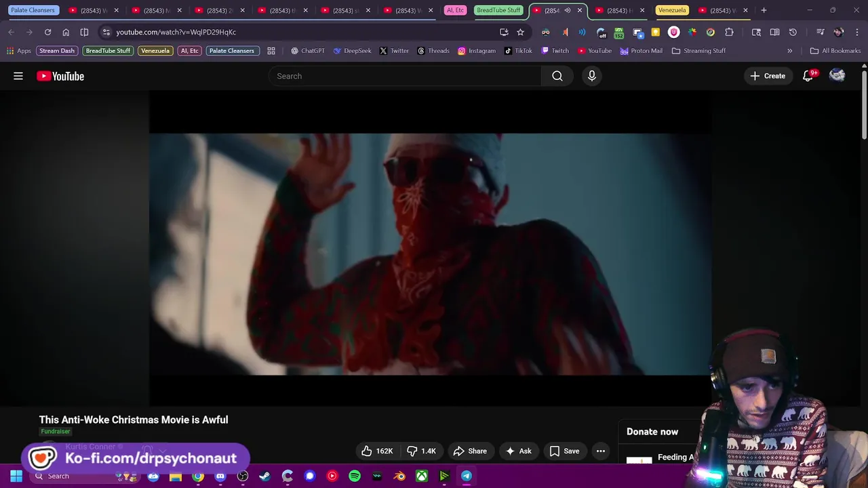Toggle the browser split view icon

pyautogui.click(x=84, y=32)
